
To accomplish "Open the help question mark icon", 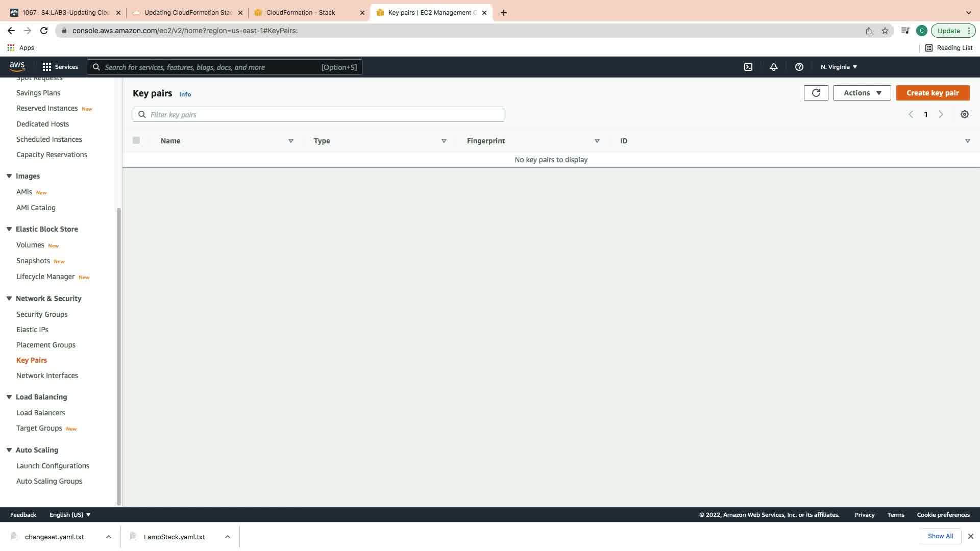I will tap(799, 67).
